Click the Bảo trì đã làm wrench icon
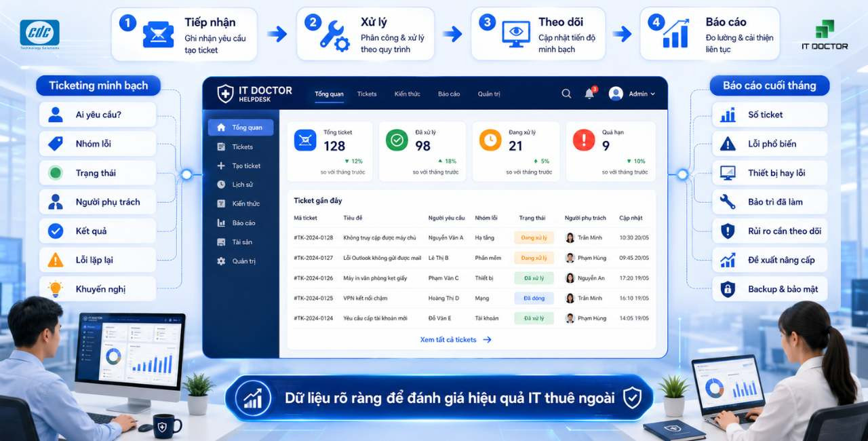Image resolution: width=868 pixels, height=441 pixels. tap(728, 202)
